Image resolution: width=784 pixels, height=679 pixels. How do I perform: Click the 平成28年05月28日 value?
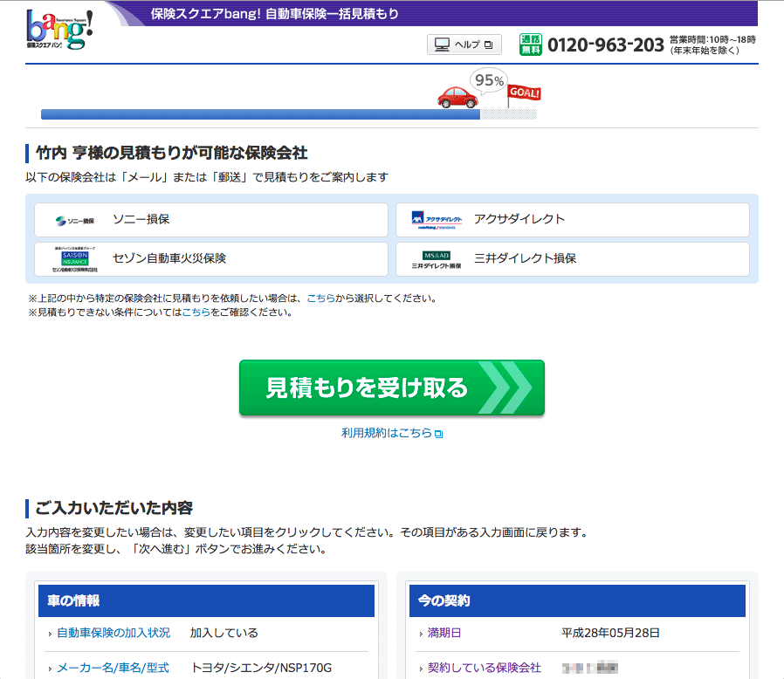[610, 633]
